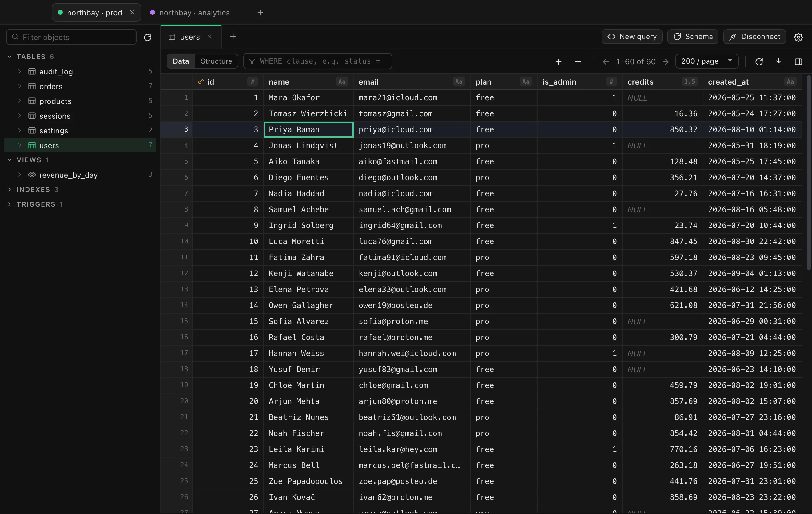
Task: Select the Priya Raman name cell
Action: click(x=308, y=129)
